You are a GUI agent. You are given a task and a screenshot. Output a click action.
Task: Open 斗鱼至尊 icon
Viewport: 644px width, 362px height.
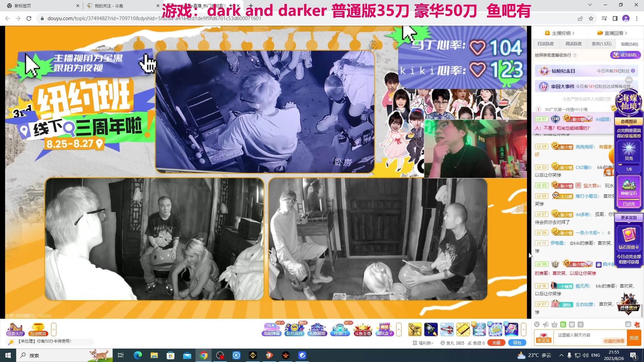tap(363, 329)
